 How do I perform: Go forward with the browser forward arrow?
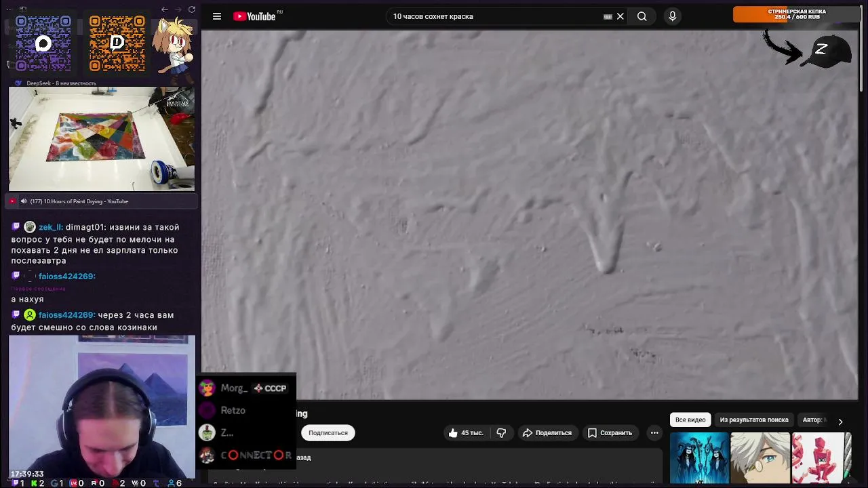coord(178,9)
